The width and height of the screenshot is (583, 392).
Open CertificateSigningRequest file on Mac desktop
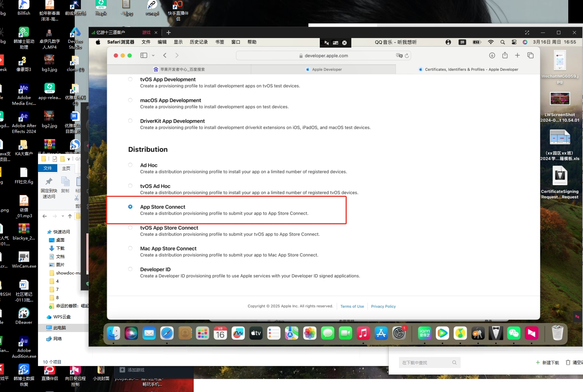[560, 182]
